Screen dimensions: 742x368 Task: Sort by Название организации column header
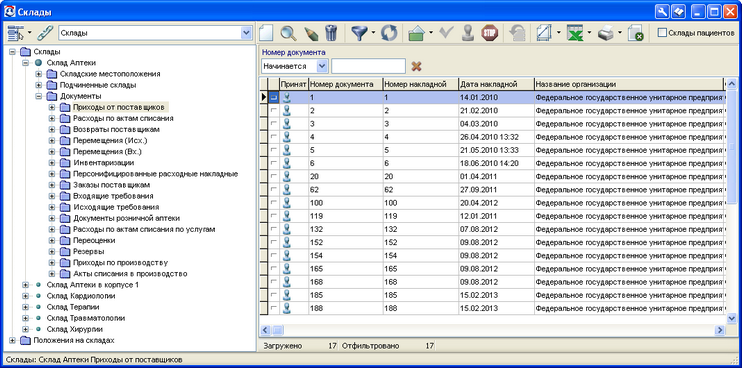[x=628, y=84]
